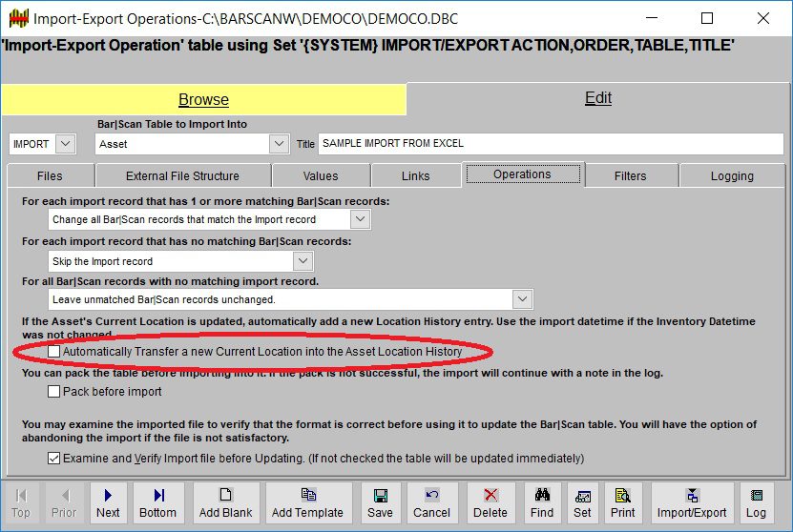Click the Set button
This screenshot has height=532, width=793.
[x=583, y=502]
